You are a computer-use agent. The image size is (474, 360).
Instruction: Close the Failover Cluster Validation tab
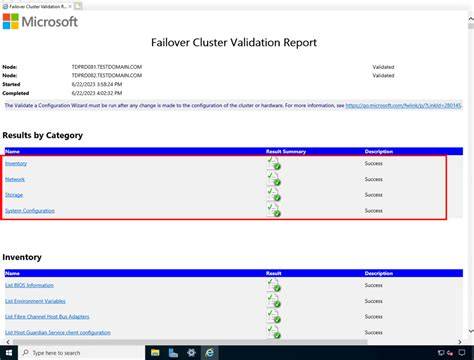click(70, 6)
